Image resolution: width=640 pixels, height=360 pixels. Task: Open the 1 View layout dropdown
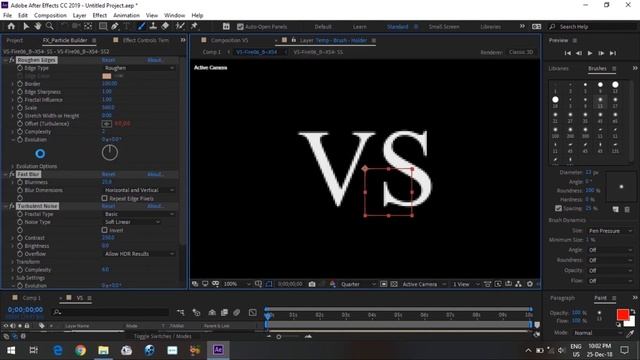(465, 284)
